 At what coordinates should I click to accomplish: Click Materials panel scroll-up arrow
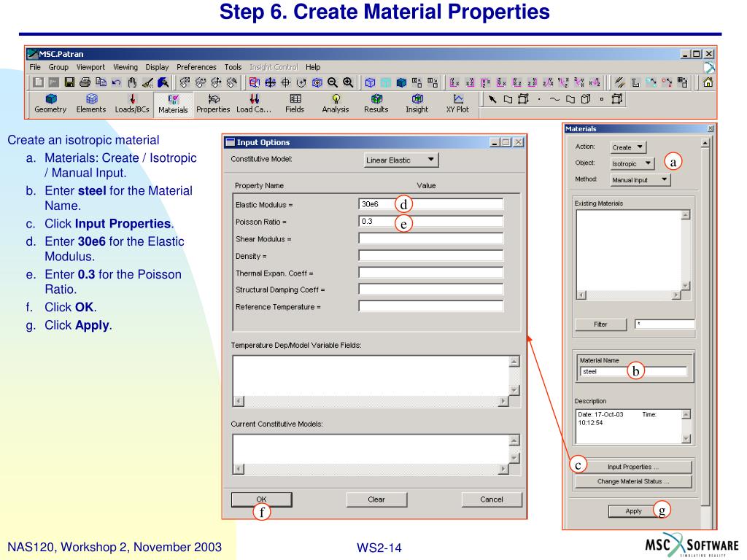[x=705, y=144]
